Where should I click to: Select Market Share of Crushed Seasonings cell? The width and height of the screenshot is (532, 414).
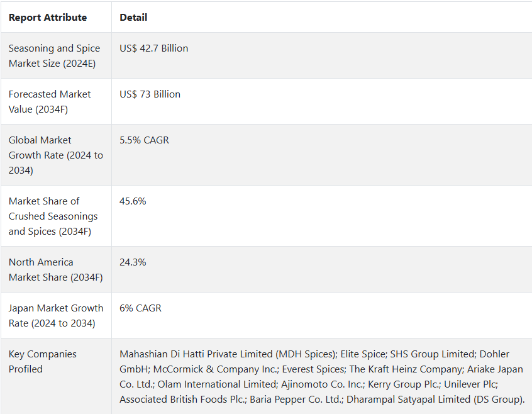coord(57,216)
